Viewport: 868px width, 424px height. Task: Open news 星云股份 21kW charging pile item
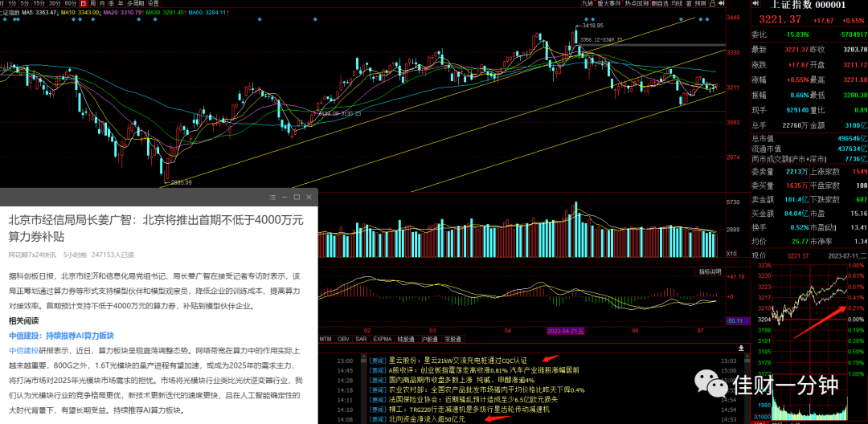pyautogui.click(x=448, y=361)
